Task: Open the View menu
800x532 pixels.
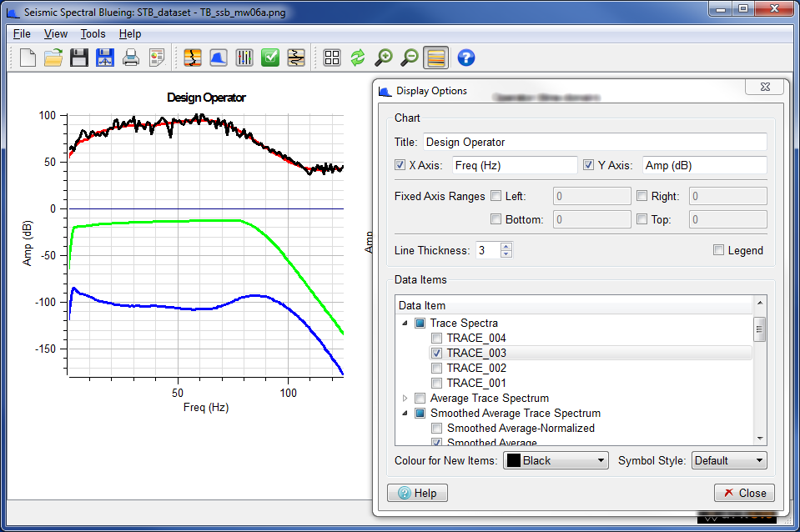Action: tap(55, 33)
